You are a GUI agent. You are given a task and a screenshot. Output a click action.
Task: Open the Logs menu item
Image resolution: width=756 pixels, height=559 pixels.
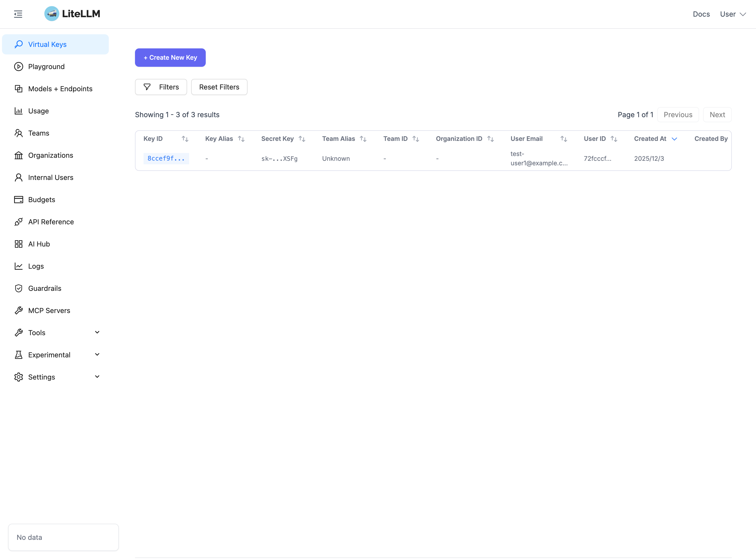(x=36, y=266)
